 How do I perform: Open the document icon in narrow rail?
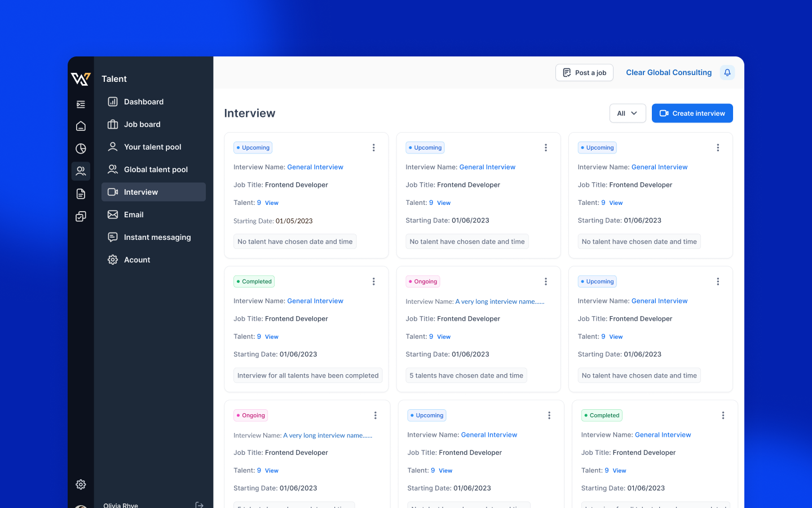[x=81, y=194]
